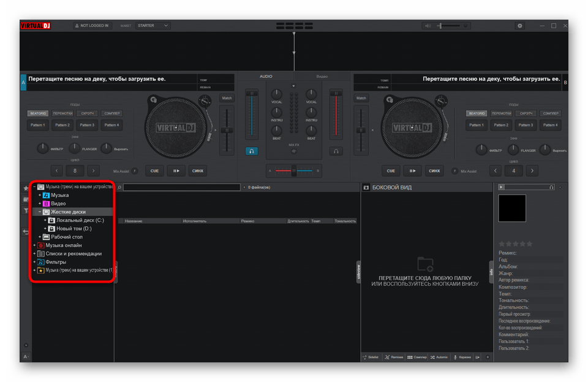Click the favorites star icon in browser sidebar
The image size is (588, 382).
point(26,188)
